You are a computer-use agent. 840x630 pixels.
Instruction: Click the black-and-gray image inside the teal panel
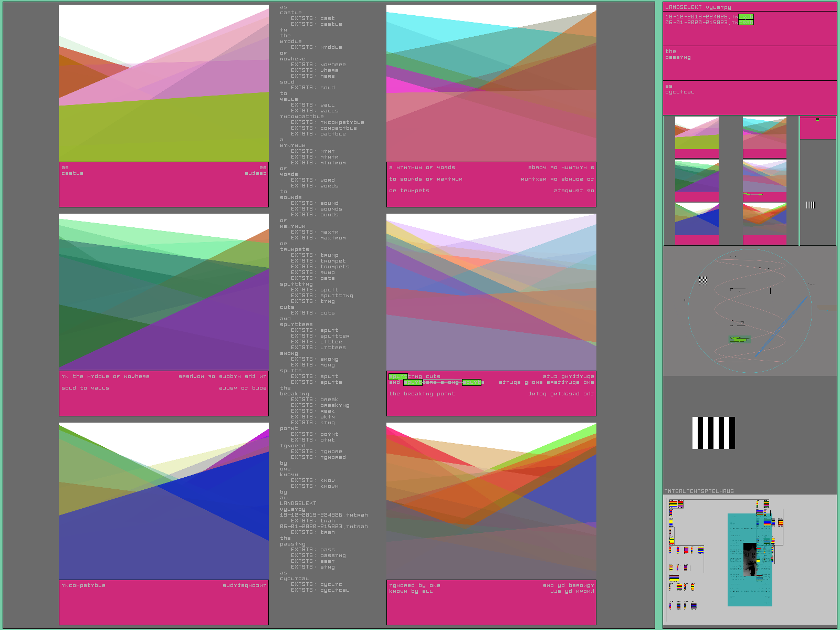(750, 560)
